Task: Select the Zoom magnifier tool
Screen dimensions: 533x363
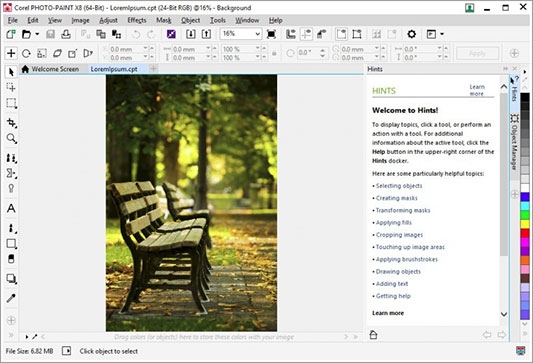Action: [11, 139]
